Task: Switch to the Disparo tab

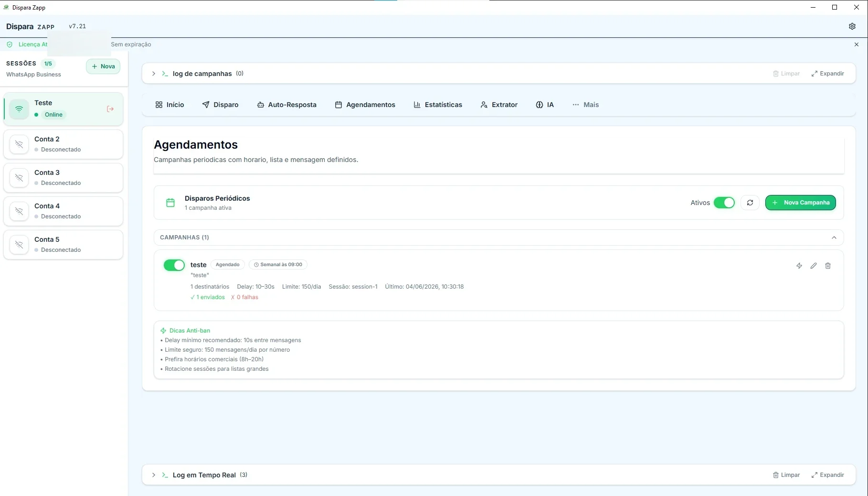Action: (220, 105)
